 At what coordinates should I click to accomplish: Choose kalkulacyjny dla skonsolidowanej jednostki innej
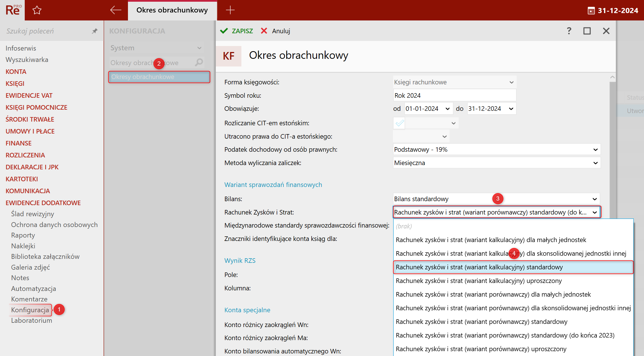(x=513, y=253)
